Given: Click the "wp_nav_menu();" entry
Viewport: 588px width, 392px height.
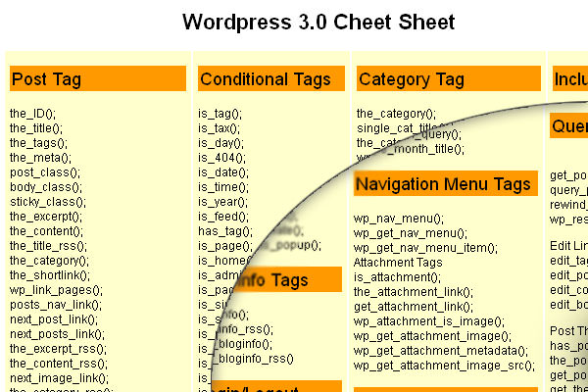Looking at the screenshot, I should 399,219.
